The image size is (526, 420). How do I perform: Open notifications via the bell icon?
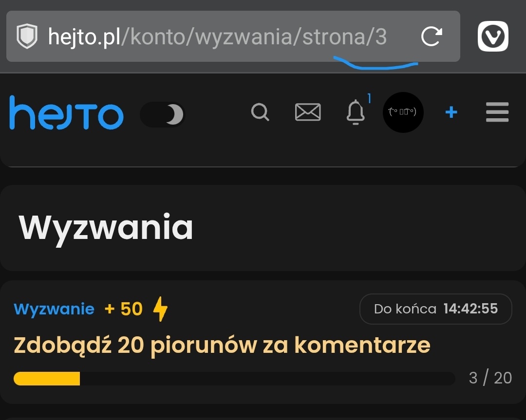[355, 112]
